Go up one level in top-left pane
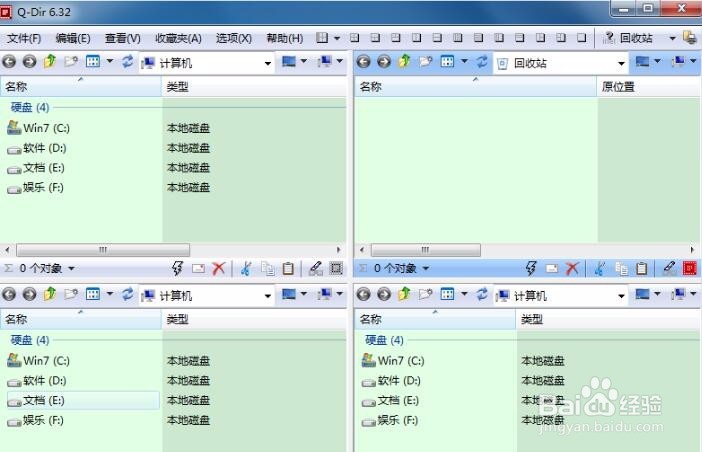702x452 pixels. [x=50, y=61]
